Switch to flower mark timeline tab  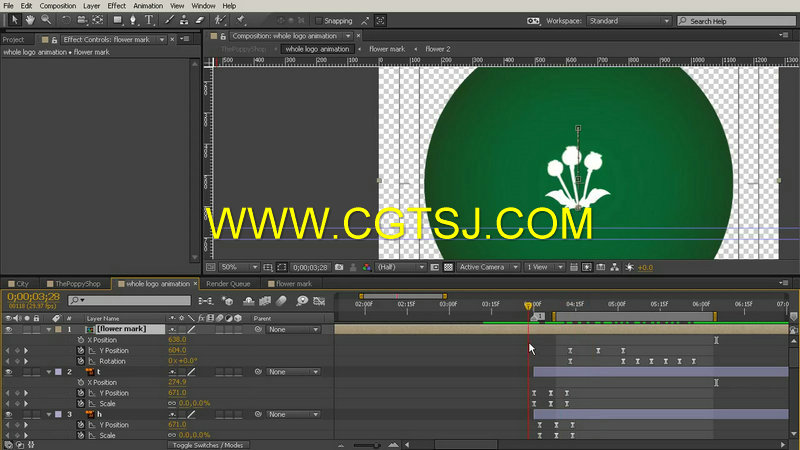[x=290, y=284]
